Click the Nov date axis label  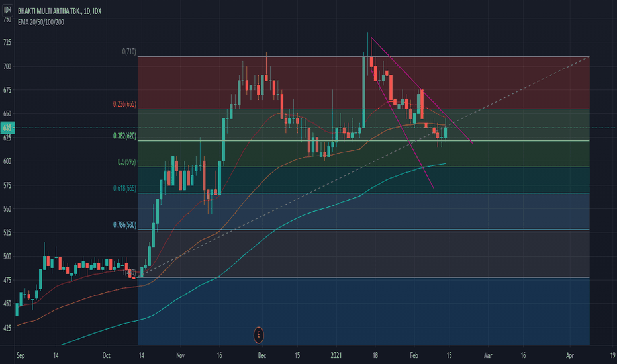(180, 355)
